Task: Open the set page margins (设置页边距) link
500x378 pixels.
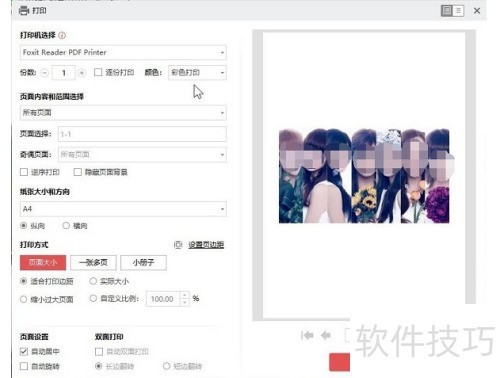Action: [206, 245]
